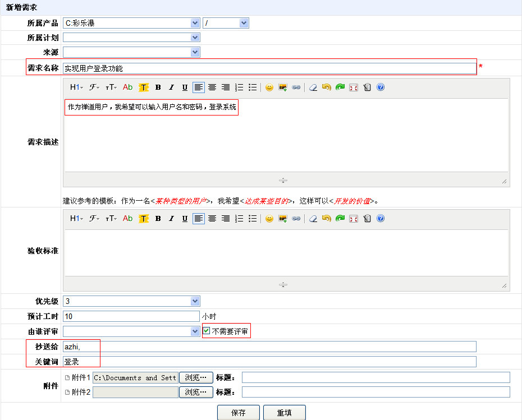Browse a file for 附件1
Viewport: 522px width, 420px height.
196,378
